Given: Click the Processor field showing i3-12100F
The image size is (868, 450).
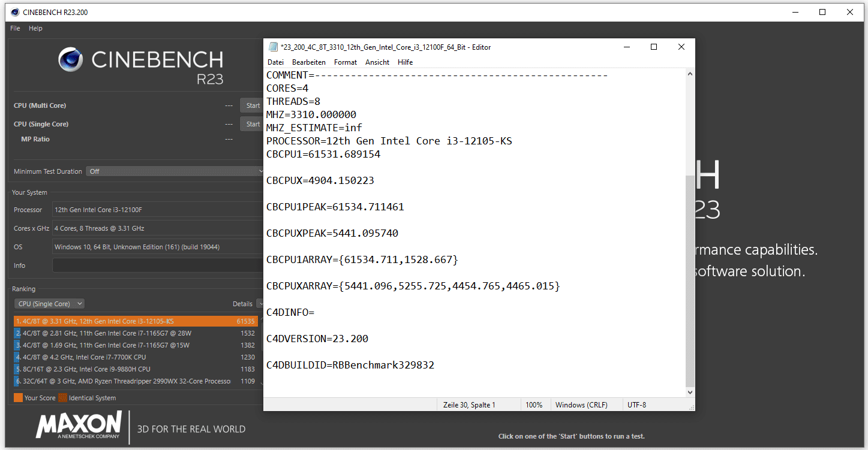Looking at the screenshot, I should (x=158, y=210).
